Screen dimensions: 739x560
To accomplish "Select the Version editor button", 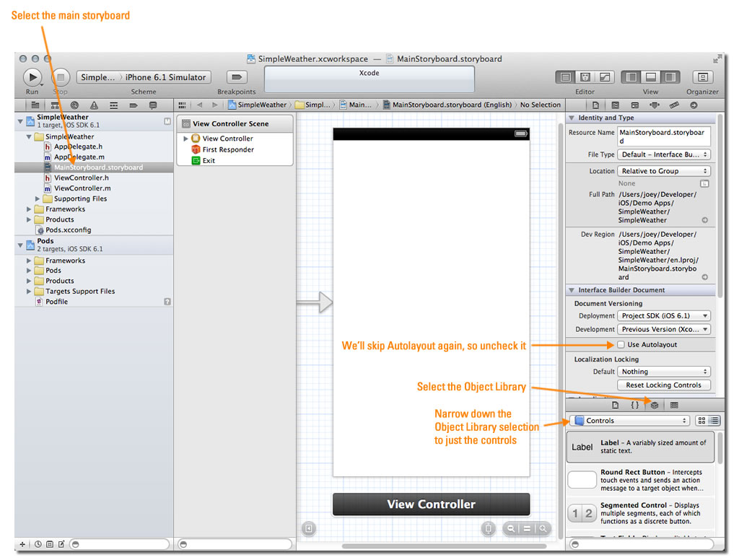I will [x=605, y=76].
